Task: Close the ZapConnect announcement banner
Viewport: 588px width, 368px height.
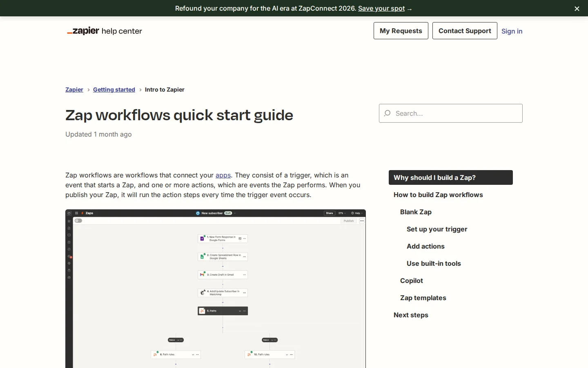Action: pos(577,9)
